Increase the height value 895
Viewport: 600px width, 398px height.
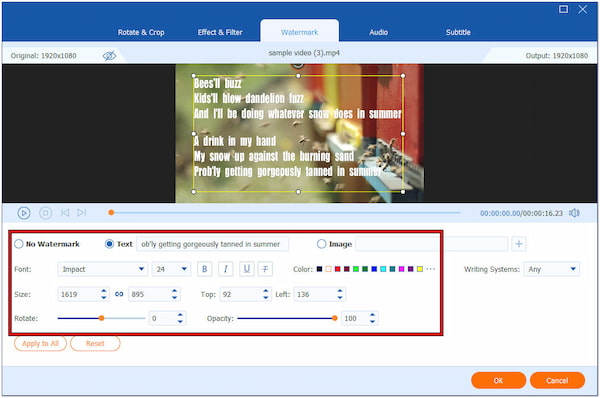pyautogui.click(x=174, y=291)
